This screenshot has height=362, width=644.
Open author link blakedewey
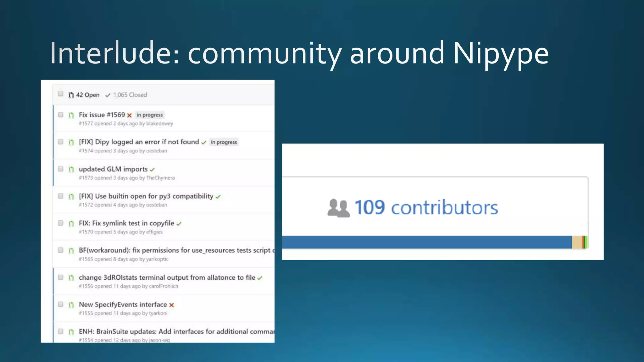(x=159, y=123)
